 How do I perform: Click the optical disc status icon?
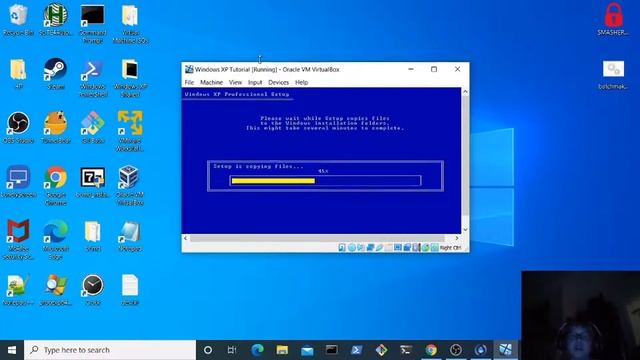[351, 247]
